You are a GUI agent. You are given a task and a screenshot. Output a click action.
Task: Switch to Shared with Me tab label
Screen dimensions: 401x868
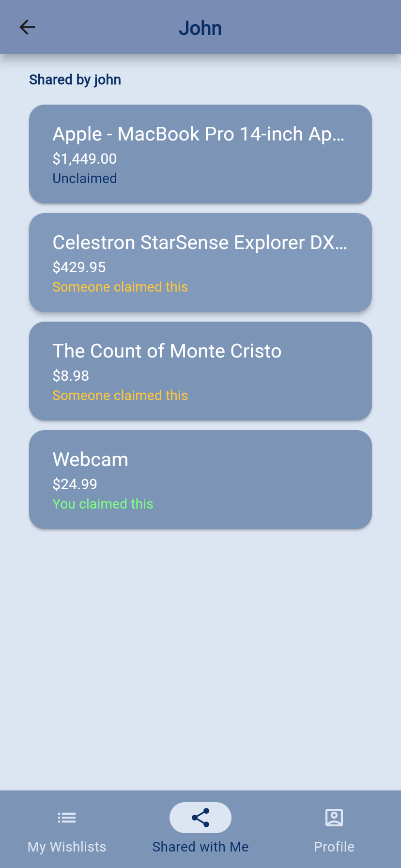coord(200,847)
